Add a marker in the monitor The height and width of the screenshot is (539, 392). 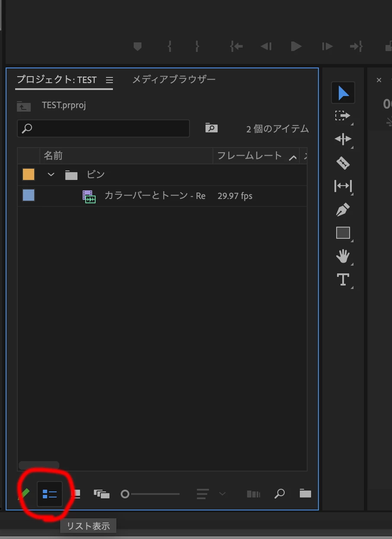[138, 46]
